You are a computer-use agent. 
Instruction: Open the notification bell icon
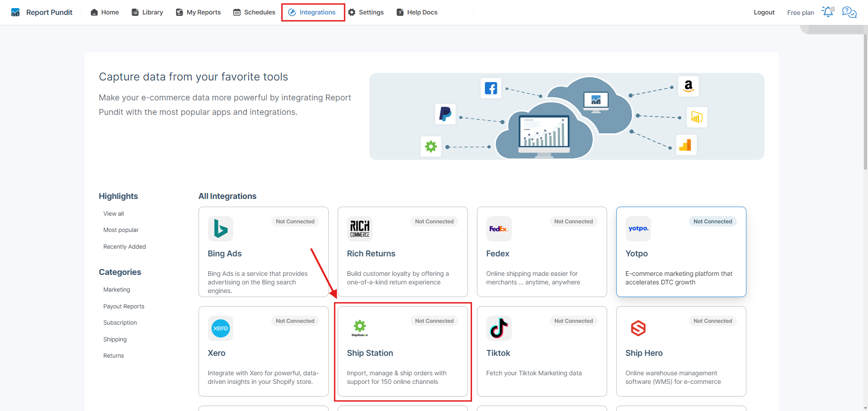828,12
